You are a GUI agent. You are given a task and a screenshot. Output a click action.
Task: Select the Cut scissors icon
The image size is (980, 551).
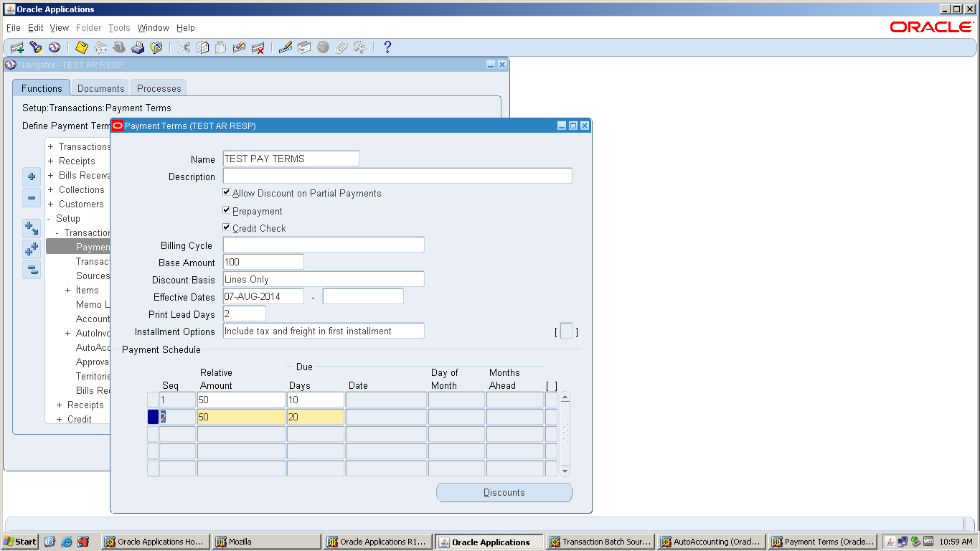tap(183, 47)
